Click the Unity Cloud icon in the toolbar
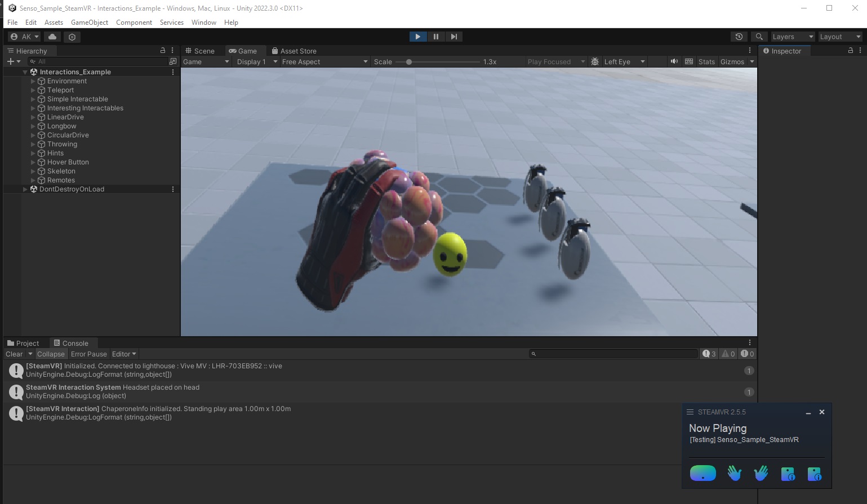The width and height of the screenshot is (867, 504). (x=52, y=36)
